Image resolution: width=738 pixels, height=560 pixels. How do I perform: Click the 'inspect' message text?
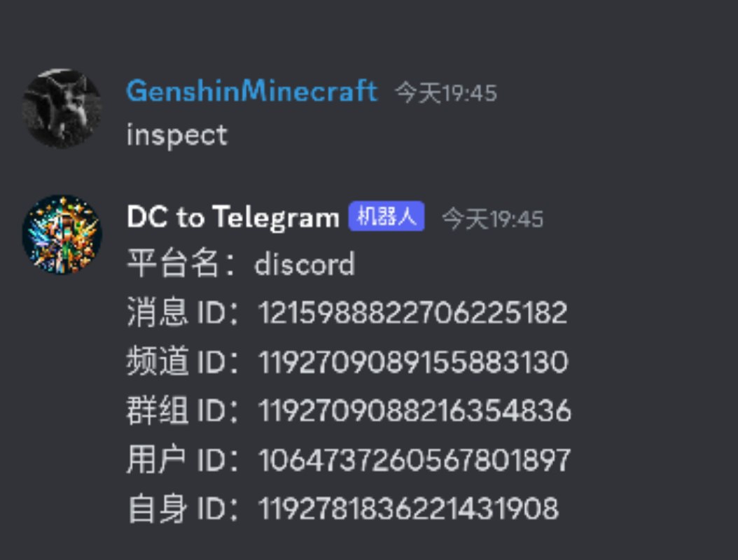click(177, 136)
